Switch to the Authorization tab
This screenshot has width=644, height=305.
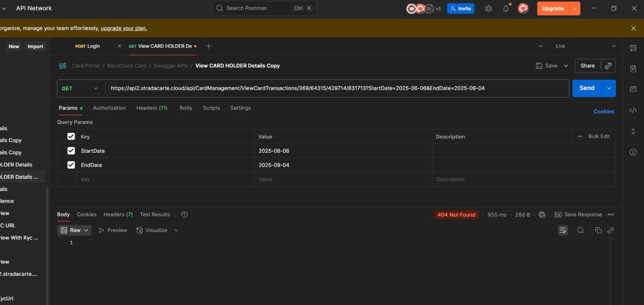pyautogui.click(x=109, y=108)
